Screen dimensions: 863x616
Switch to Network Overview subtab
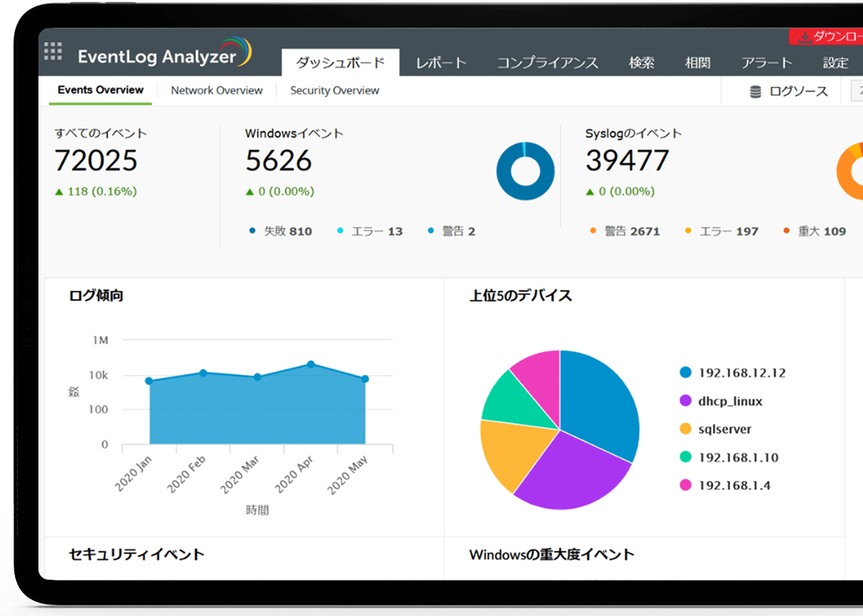(x=216, y=91)
